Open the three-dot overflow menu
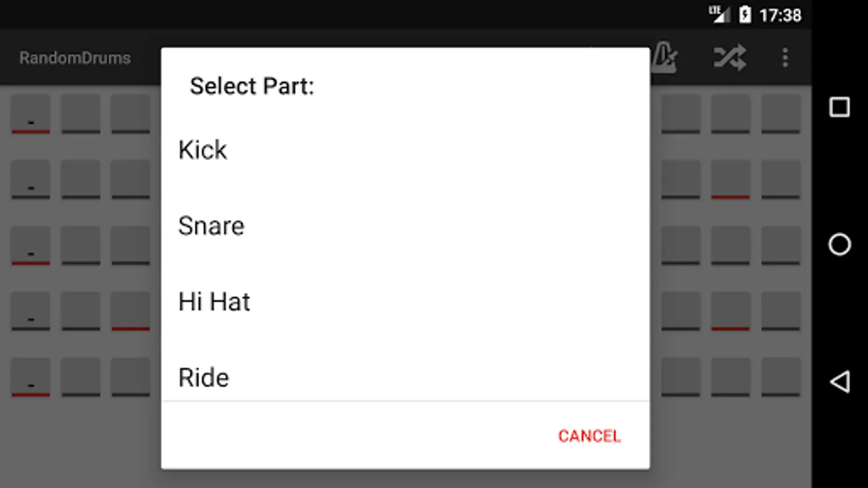This screenshot has width=868, height=488. 785,58
